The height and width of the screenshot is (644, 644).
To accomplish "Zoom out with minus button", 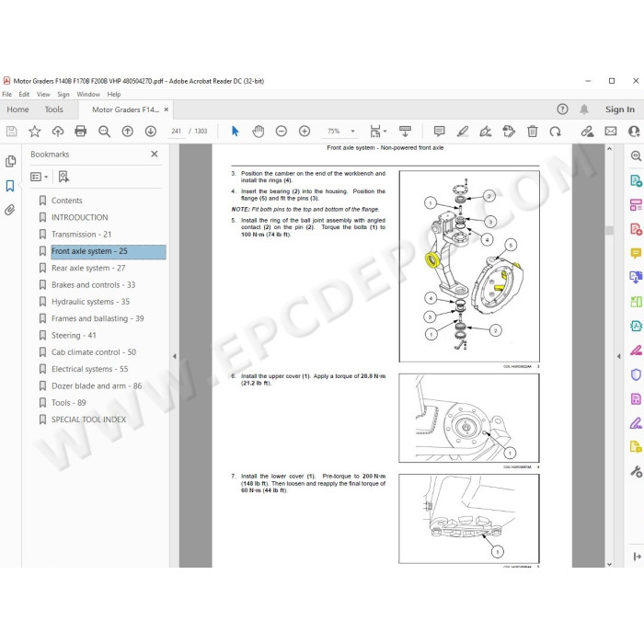I will 282,132.
